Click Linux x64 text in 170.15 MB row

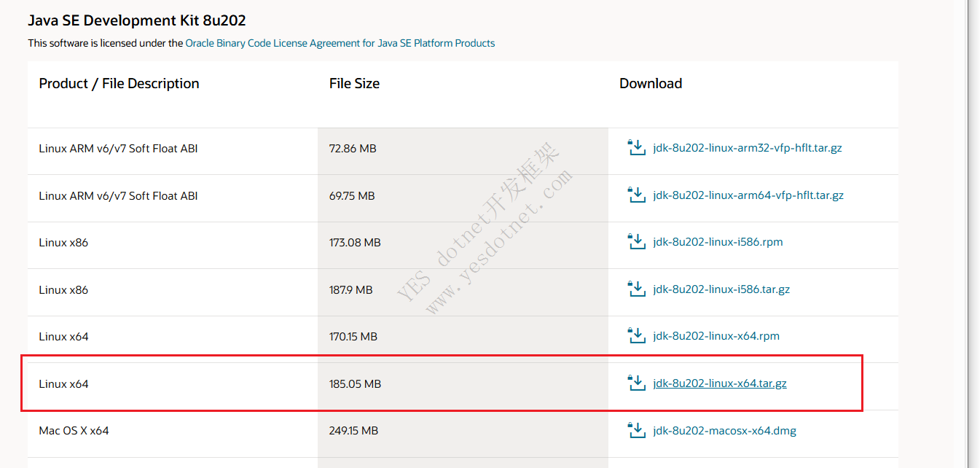click(63, 337)
